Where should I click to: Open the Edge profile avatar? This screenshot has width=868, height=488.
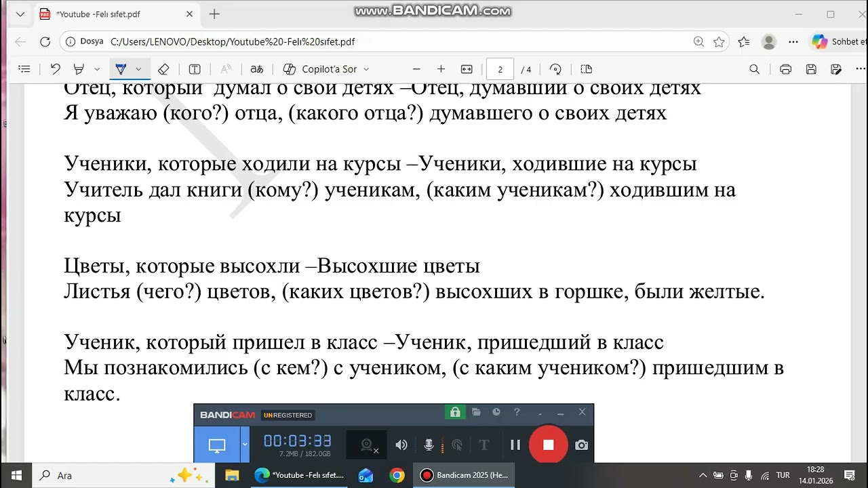pyautogui.click(x=769, y=41)
